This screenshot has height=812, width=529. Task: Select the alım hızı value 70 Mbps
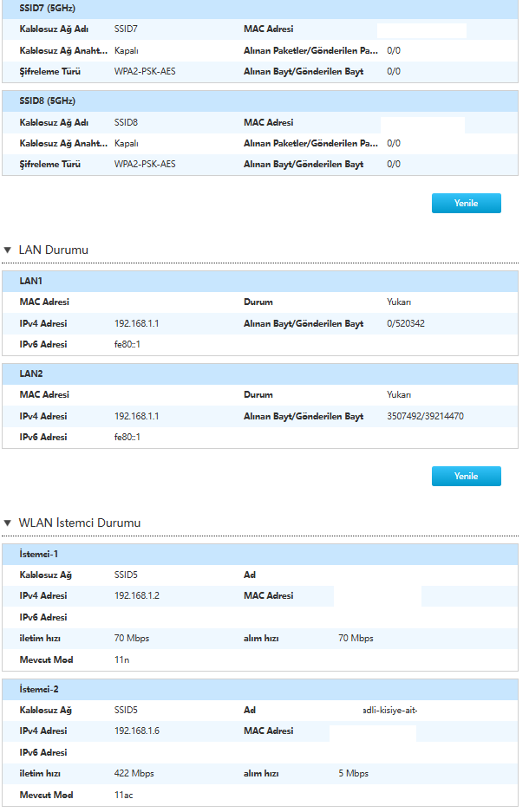pyautogui.click(x=356, y=639)
